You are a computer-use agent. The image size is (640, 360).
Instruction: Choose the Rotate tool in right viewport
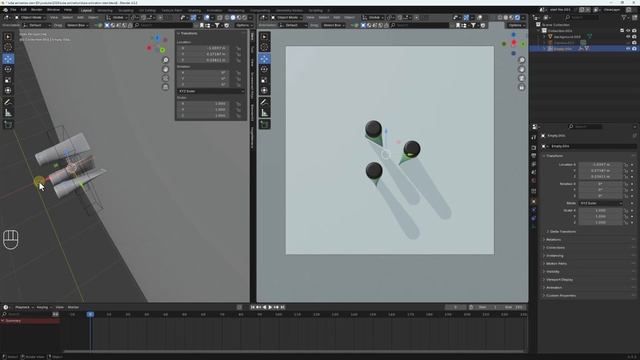(x=264, y=69)
